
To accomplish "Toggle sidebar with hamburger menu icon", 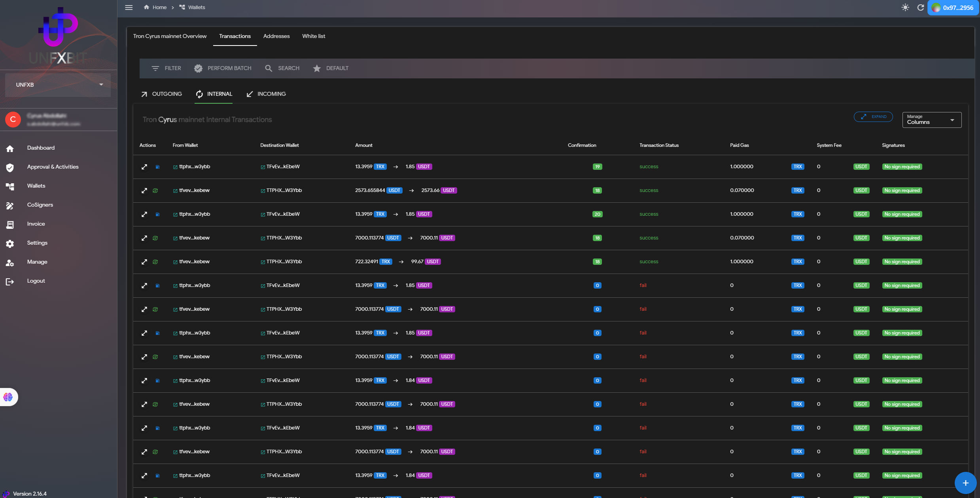I will [129, 8].
